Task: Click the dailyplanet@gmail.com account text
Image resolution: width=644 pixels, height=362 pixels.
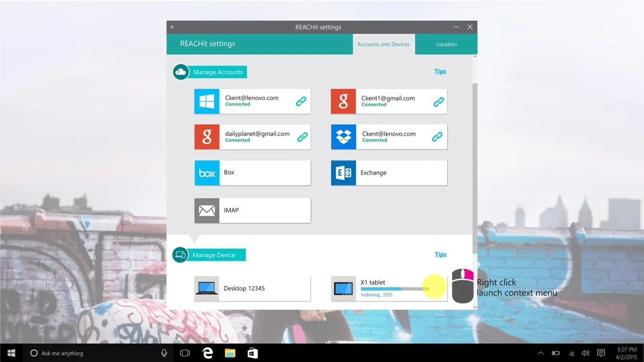Action: (257, 134)
